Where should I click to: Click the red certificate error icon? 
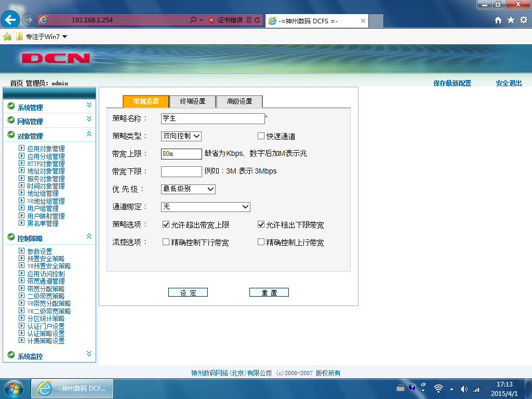coord(211,20)
